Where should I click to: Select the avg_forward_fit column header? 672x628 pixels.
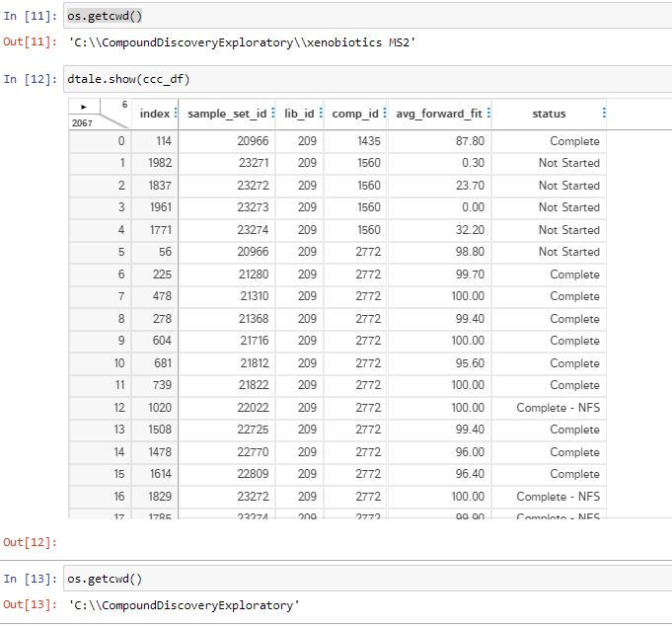tap(439, 114)
